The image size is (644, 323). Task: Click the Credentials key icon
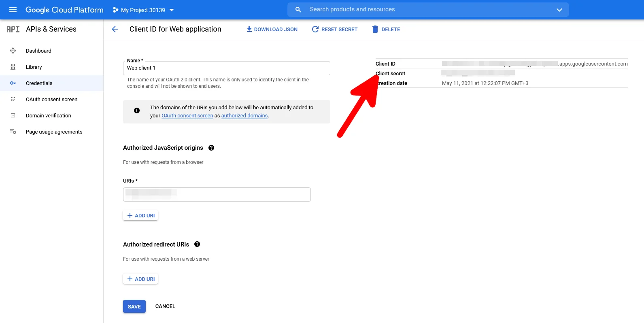coord(13,83)
